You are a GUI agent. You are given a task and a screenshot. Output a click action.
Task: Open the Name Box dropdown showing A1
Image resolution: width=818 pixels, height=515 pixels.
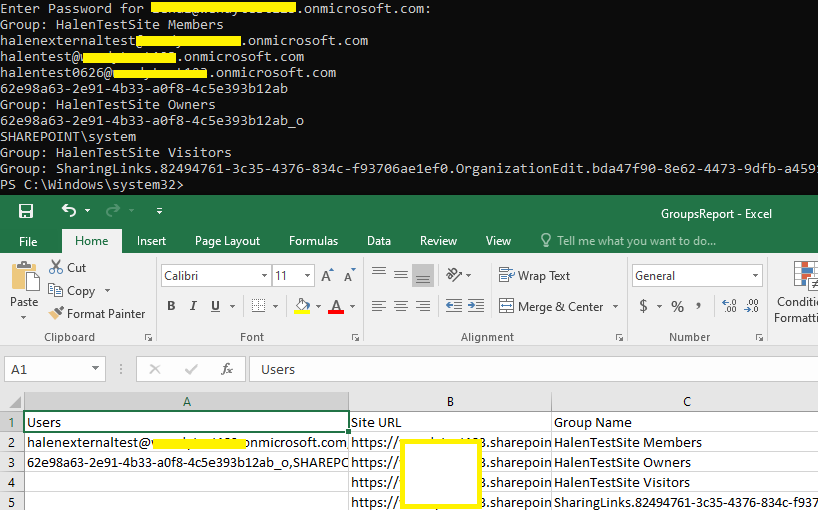(x=95, y=368)
